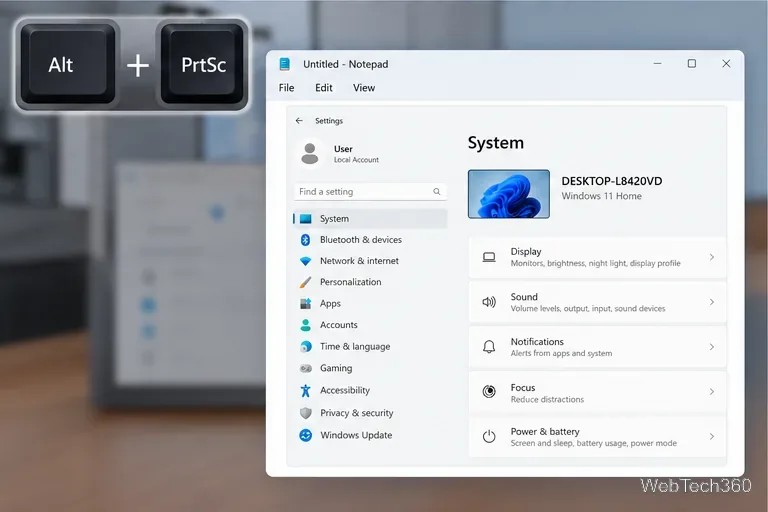This screenshot has width=768, height=512.
Task: Open Network & internet label
Action: pos(360,261)
